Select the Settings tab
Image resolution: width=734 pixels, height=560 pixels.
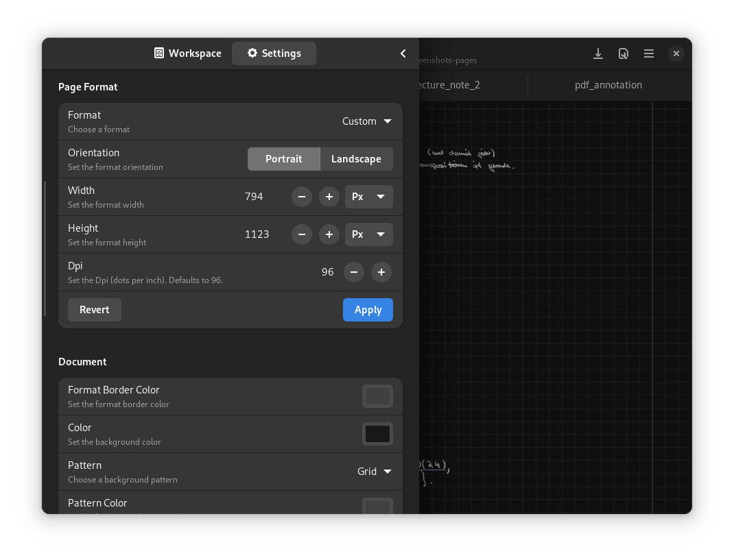click(274, 53)
